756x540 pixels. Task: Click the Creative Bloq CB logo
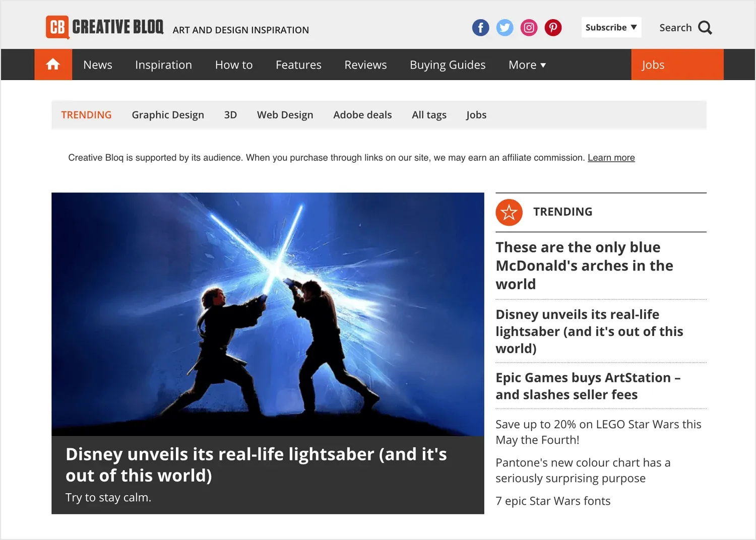pyautogui.click(x=105, y=27)
